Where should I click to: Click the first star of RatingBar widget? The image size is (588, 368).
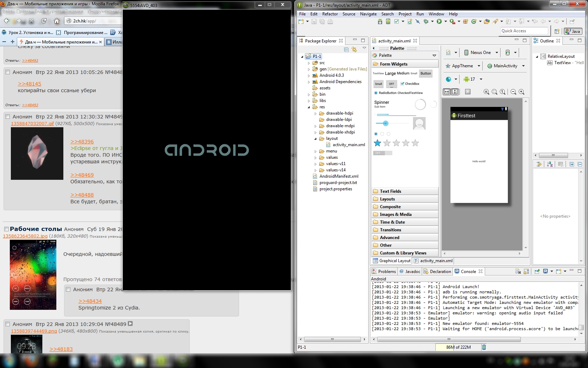377,143
